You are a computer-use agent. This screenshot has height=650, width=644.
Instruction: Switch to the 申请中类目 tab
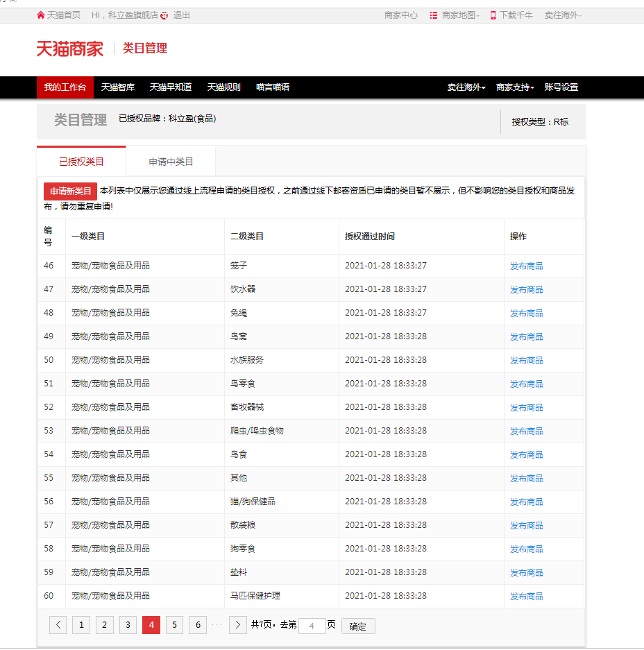171,162
